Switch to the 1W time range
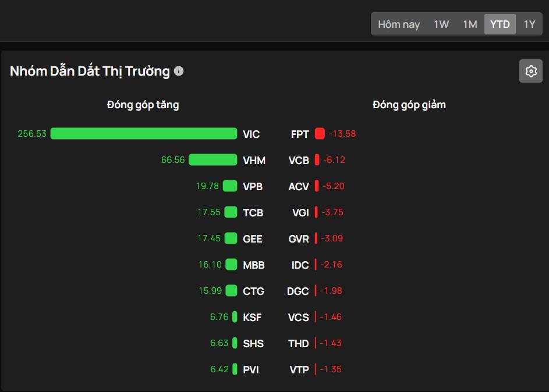This screenshot has width=549, height=392. click(441, 24)
